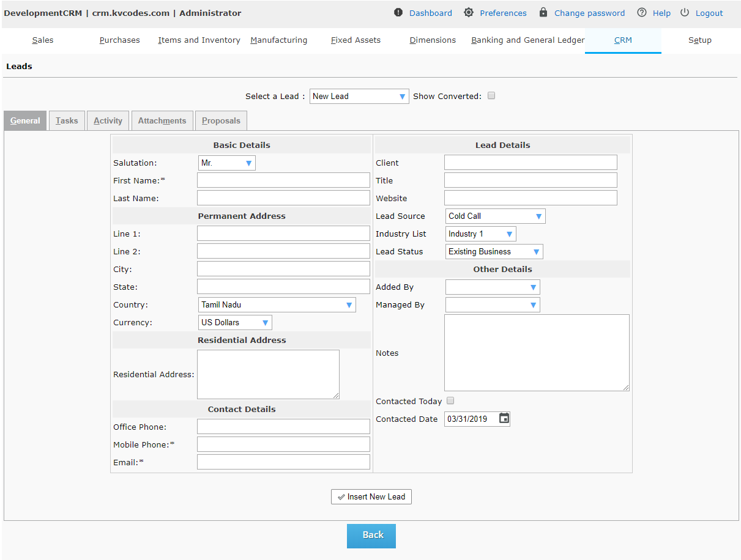Switch to the Tasks tab
Viewport: 741px width, 560px height.
coord(67,121)
